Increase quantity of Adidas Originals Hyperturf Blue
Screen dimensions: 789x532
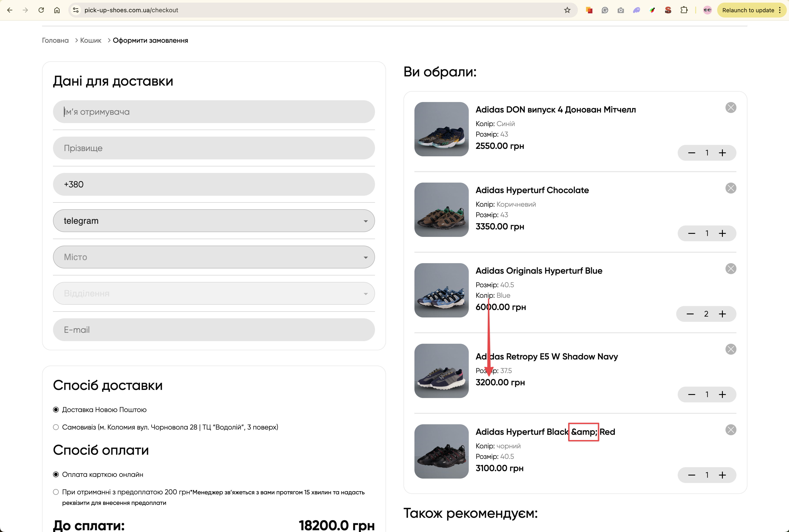722,314
